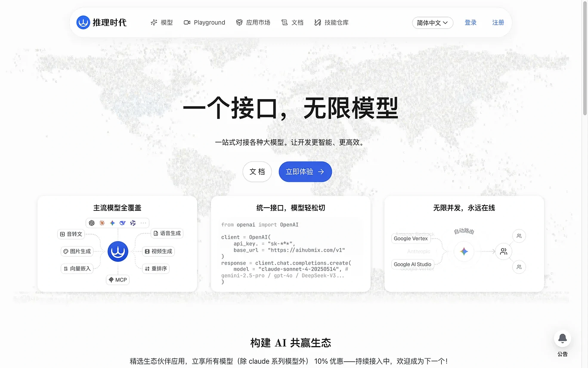Click the Google AI Studio chip
This screenshot has height=368, width=588.
[x=413, y=264]
